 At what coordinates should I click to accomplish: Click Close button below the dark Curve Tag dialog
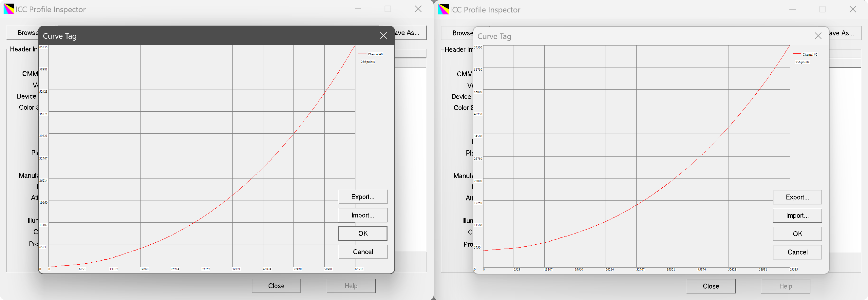[x=276, y=286]
